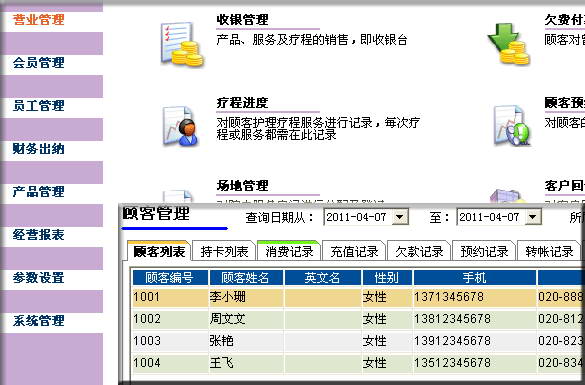Click the green arrow coins icon for 欠费付款
Viewport: 585px width, 385px height.
pos(509,44)
